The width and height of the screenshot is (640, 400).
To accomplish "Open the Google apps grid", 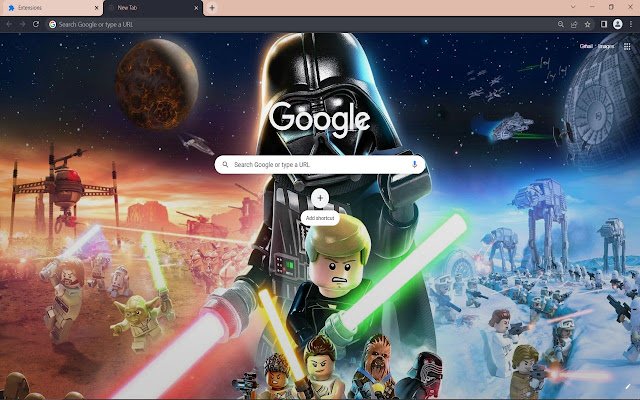I will tap(627, 47).
